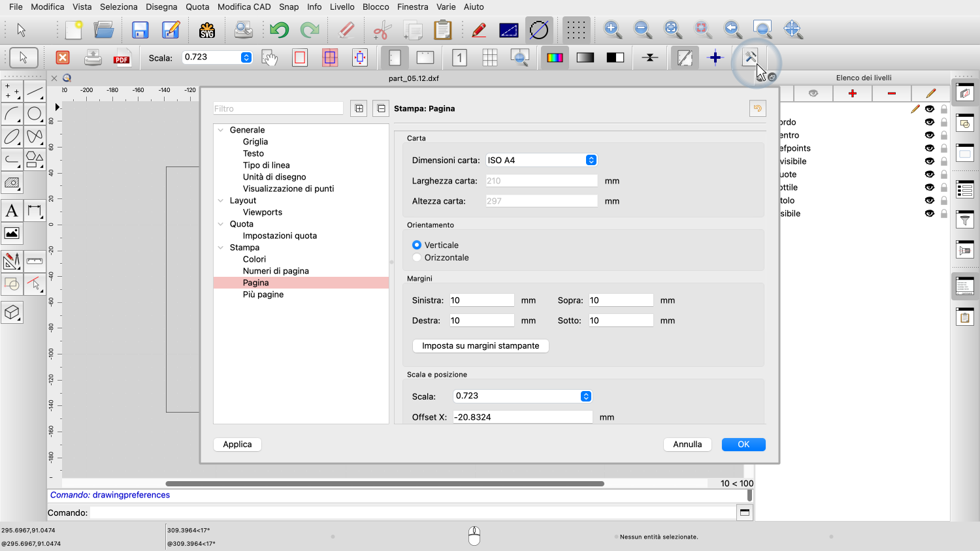The height and width of the screenshot is (551, 980).
Task: Click the Undo arrow icon
Action: [279, 30]
